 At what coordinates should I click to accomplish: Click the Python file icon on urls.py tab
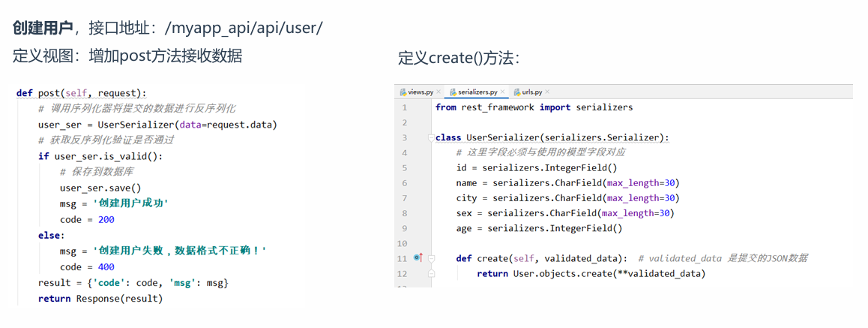click(x=517, y=92)
